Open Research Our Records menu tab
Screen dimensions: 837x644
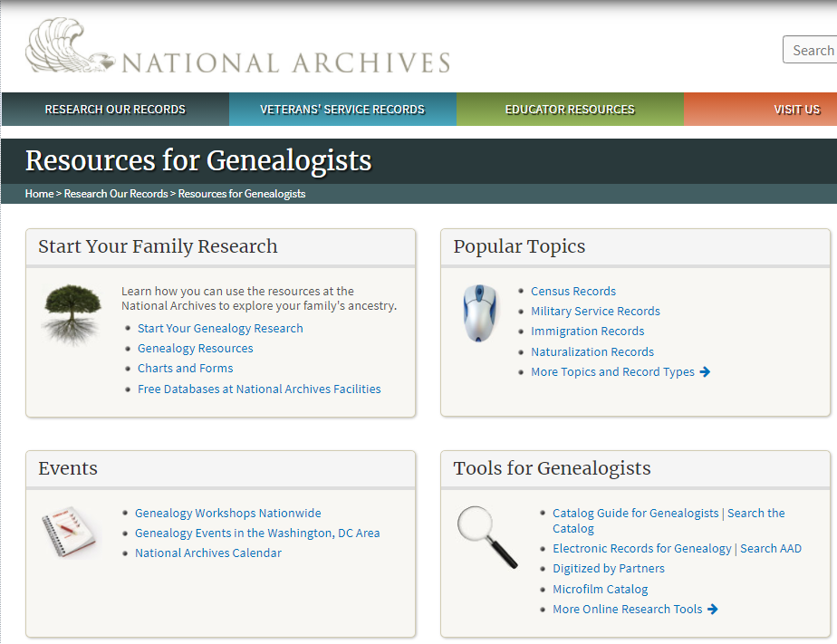tap(115, 110)
